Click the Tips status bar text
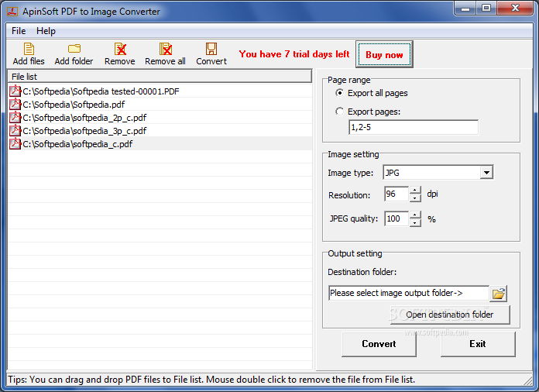 [x=211, y=380]
